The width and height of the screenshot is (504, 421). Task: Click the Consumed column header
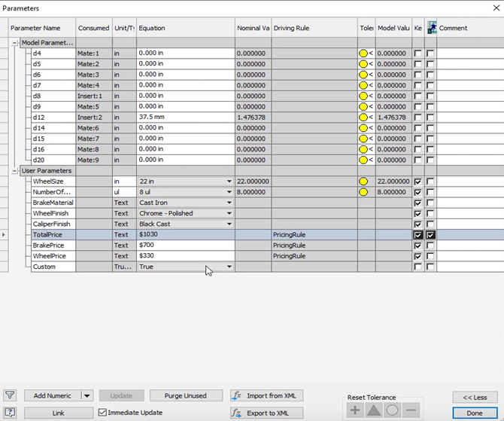point(94,28)
